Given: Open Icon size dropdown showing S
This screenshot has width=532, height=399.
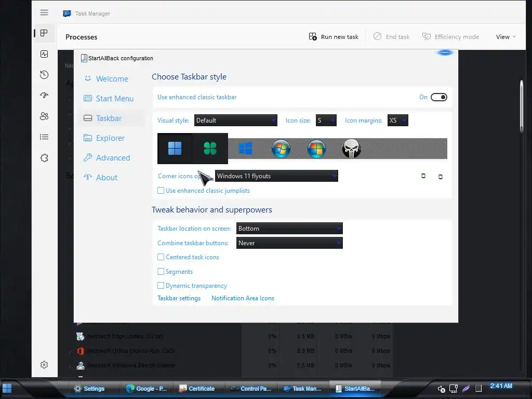Looking at the screenshot, I should click(x=326, y=121).
